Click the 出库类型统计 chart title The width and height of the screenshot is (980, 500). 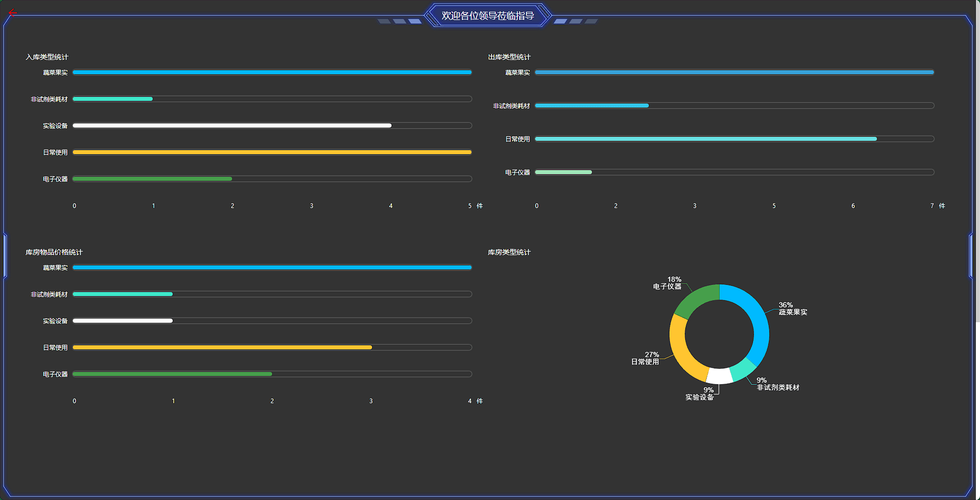pos(509,57)
